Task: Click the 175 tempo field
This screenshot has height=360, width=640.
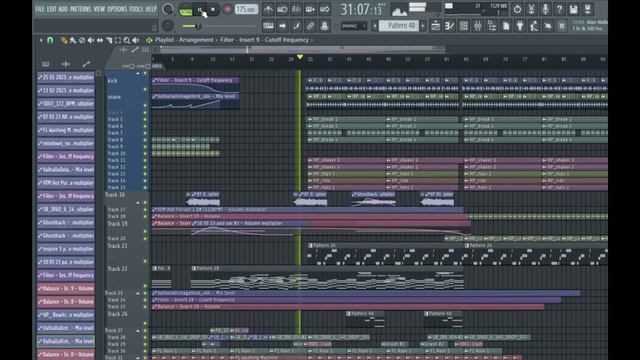Action: [246, 9]
